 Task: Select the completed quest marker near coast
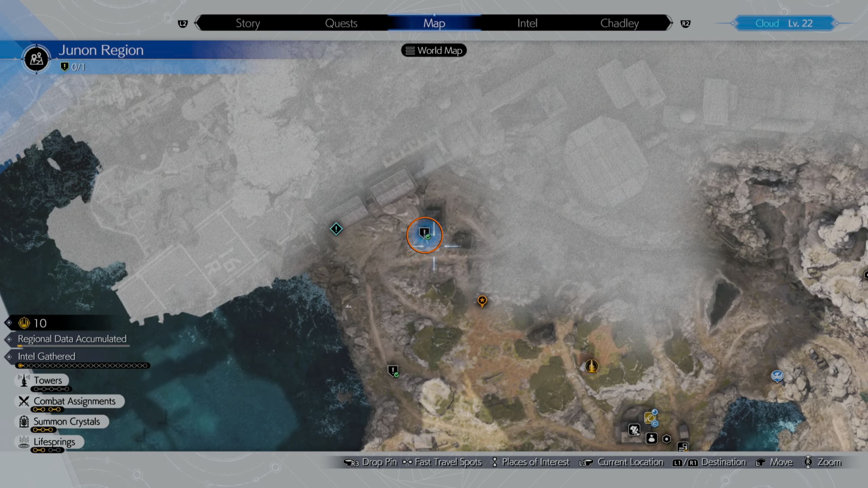coord(393,371)
